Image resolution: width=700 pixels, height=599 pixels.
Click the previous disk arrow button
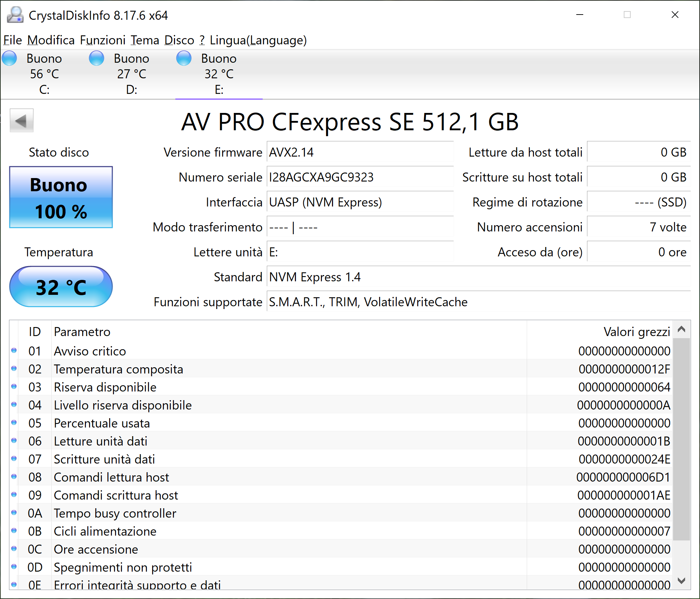pyautogui.click(x=21, y=121)
